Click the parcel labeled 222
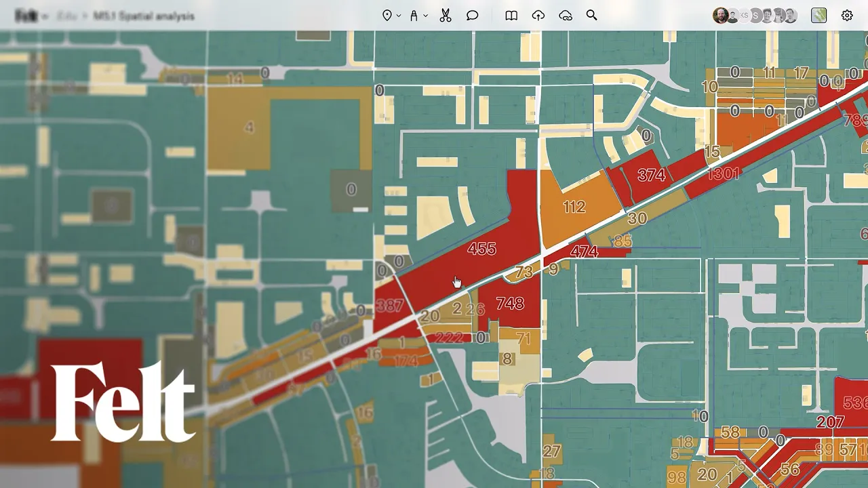Image resolution: width=868 pixels, height=488 pixels. [x=449, y=338]
